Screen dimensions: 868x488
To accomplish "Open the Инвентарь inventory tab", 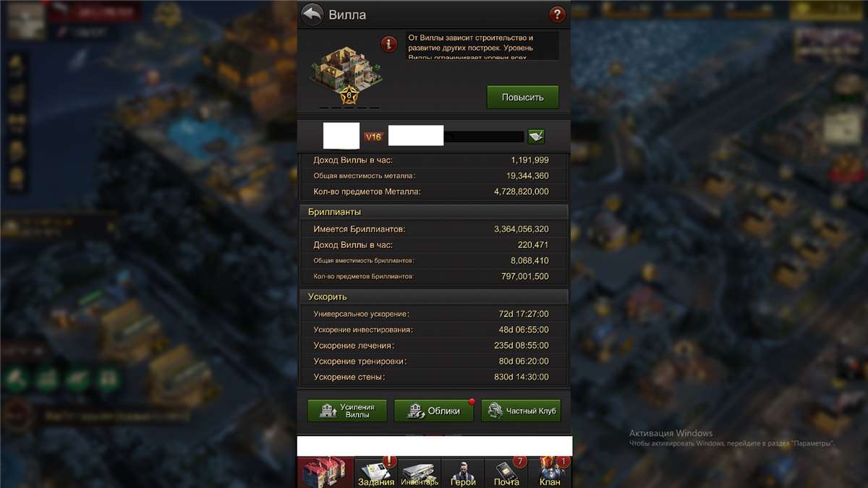I will [420, 473].
